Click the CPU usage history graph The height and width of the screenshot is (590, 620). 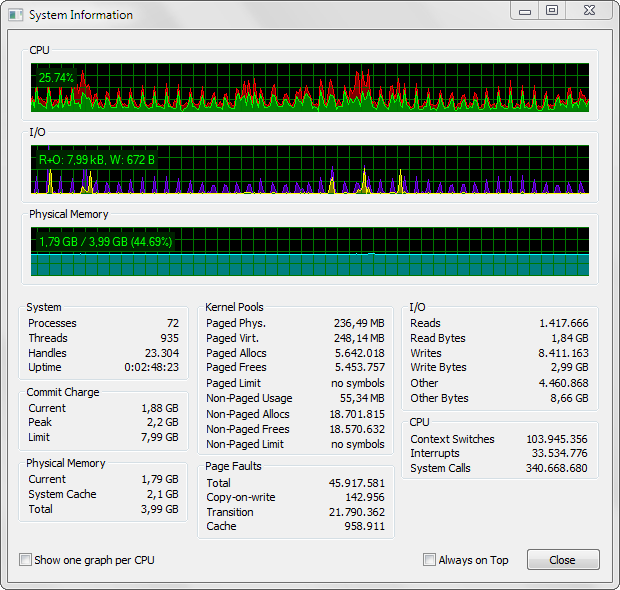(x=310, y=87)
